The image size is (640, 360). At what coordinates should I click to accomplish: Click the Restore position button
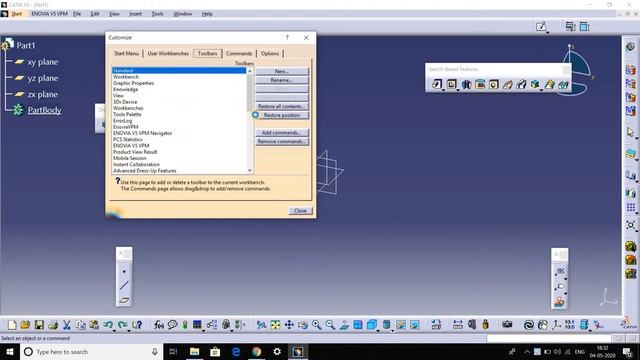282,115
